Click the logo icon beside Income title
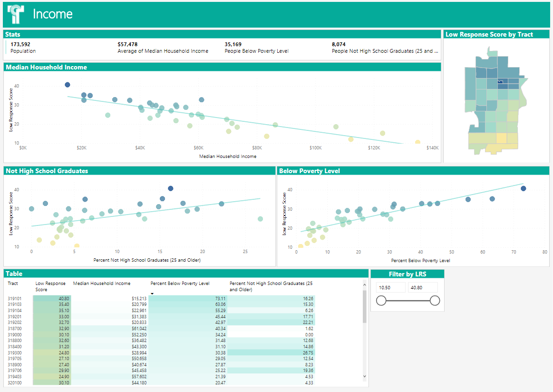The width and height of the screenshot is (553, 392). tap(16, 14)
